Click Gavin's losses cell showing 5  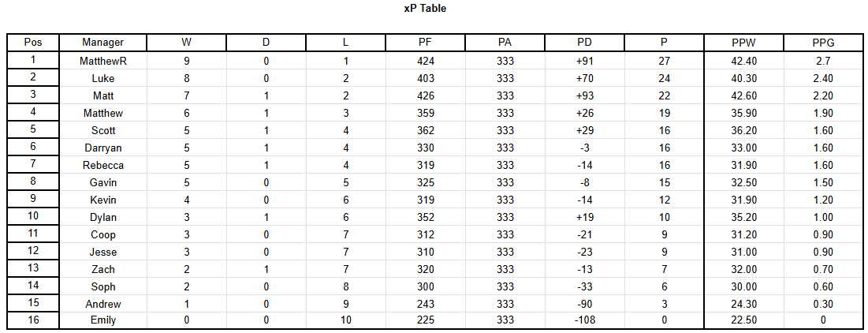pyautogui.click(x=346, y=182)
